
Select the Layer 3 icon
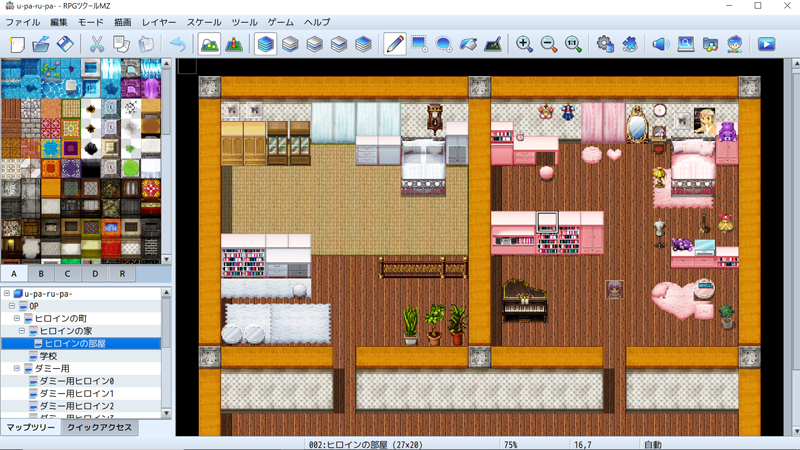(339, 44)
